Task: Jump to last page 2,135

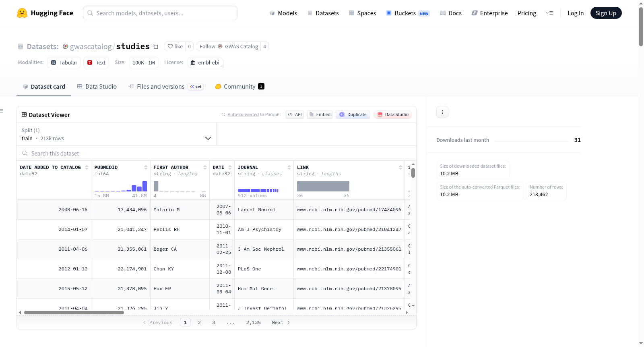Action: tap(254, 322)
